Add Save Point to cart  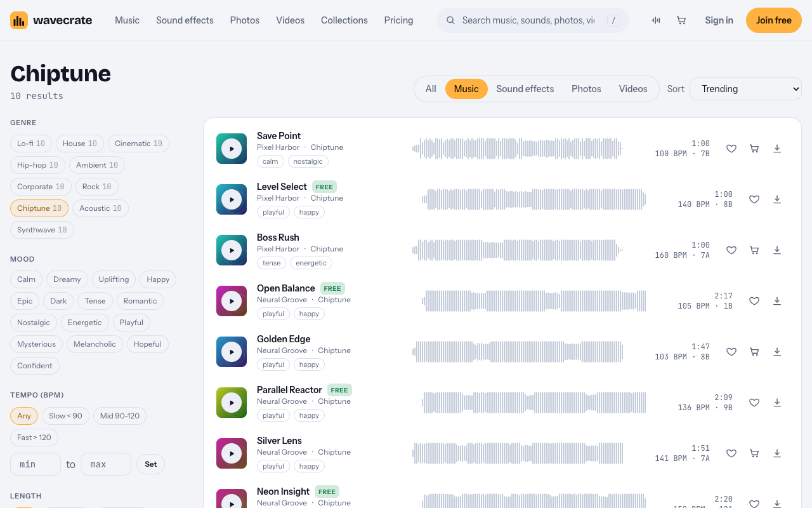[x=754, y=149]
